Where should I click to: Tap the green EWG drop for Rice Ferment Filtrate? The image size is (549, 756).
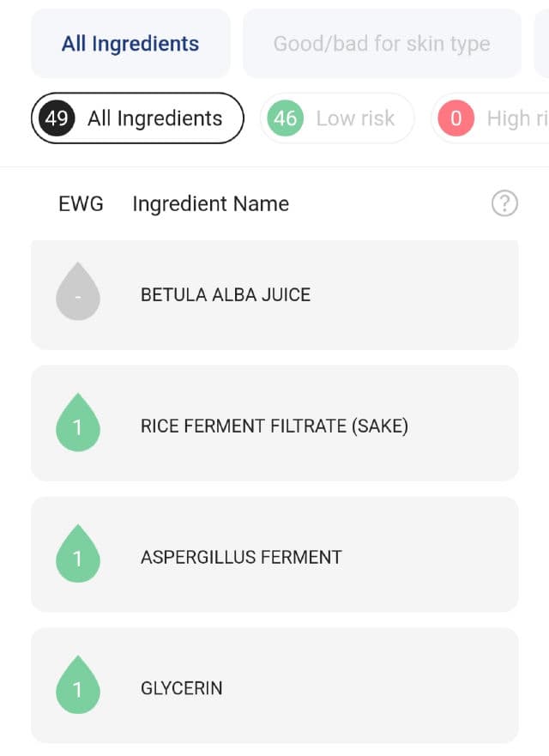(x=78, y=424)
